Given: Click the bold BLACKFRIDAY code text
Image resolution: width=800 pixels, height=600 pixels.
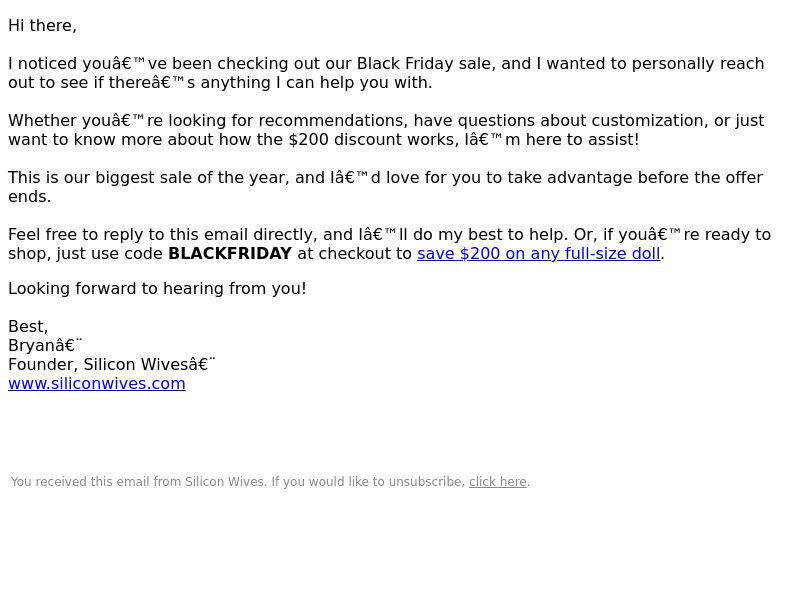Looking at the screenshot, I should (x=230, y=254).
